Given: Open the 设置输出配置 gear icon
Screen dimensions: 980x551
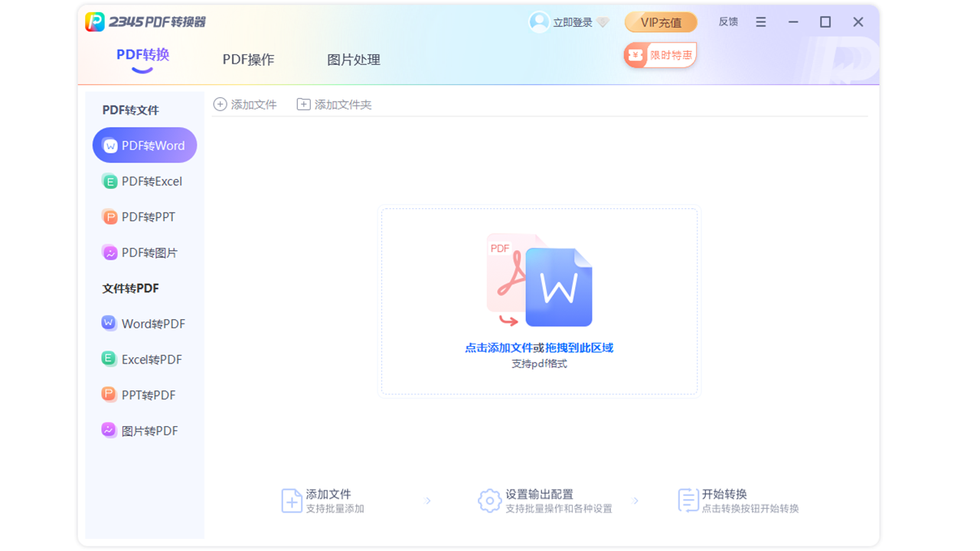Looking at the screenshot, I should click(491, 500).
